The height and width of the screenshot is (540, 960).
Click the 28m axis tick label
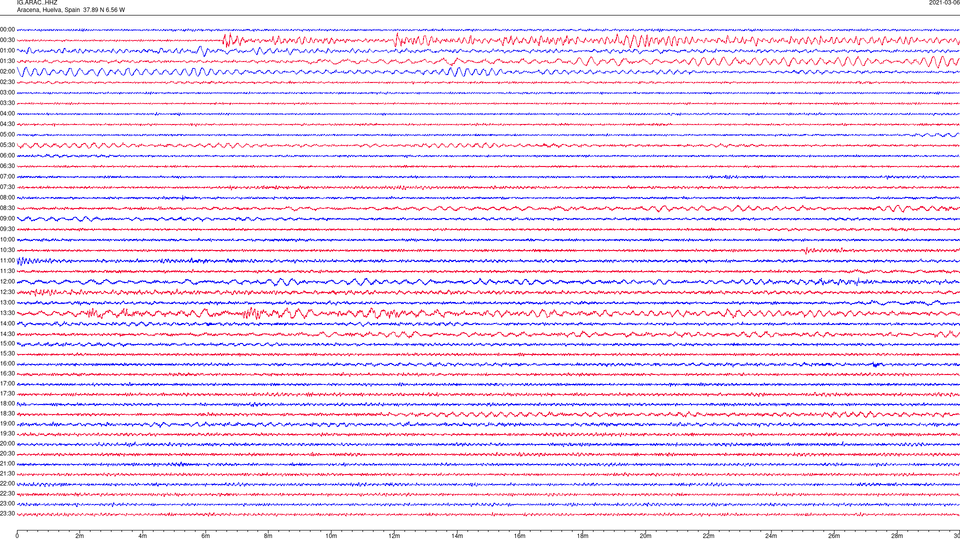(x=897, y=536)
